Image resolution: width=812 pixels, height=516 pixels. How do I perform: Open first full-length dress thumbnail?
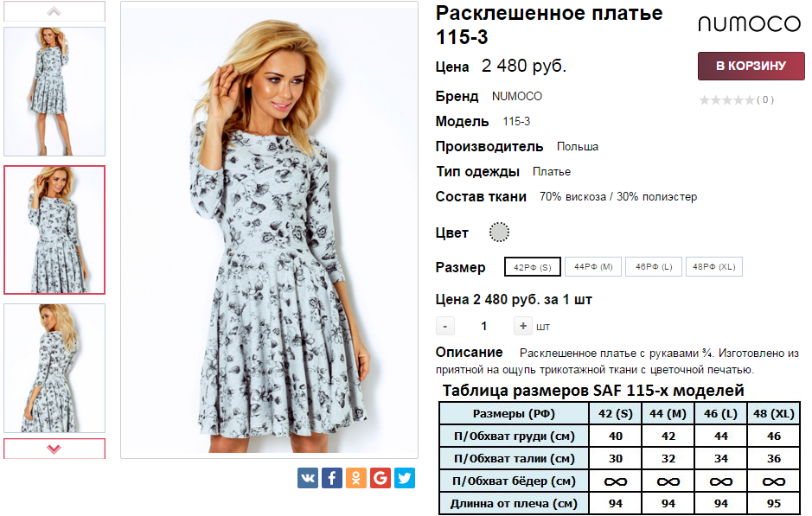[54, 92]
